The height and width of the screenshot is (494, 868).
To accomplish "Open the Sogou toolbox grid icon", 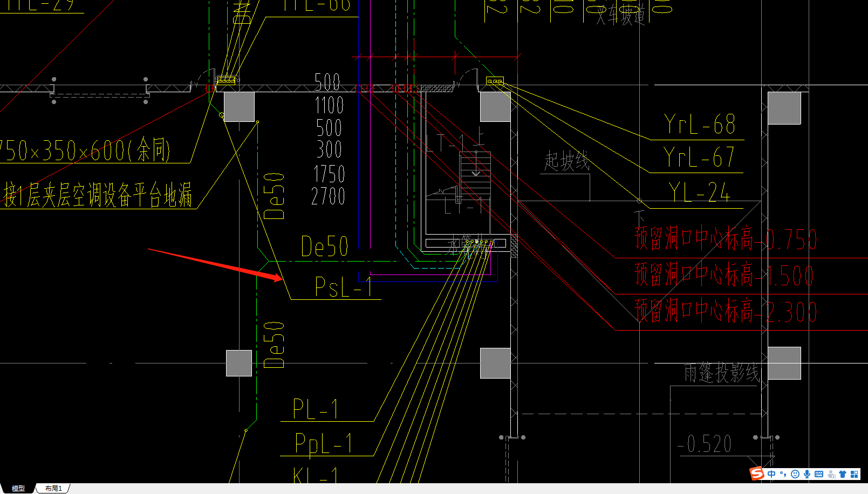I will click(854, 474).
